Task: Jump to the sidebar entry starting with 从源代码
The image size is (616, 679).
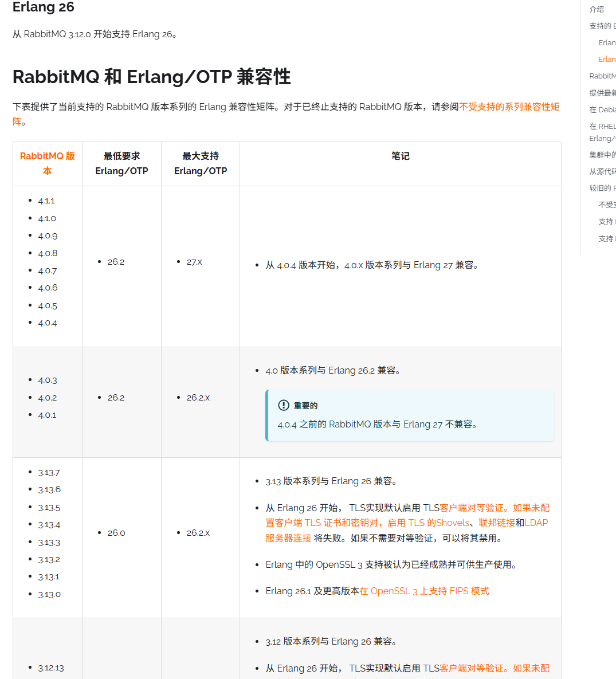Action: click(603, 171)
